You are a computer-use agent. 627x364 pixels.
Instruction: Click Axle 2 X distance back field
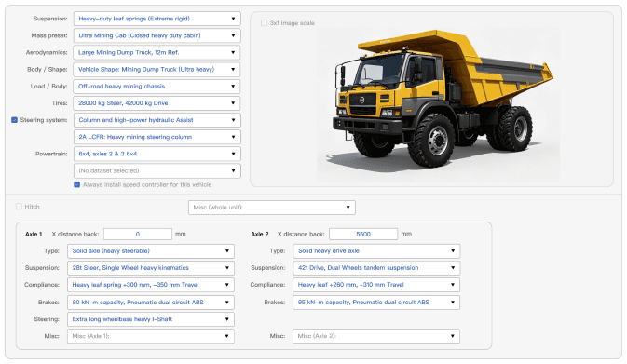(x=363, y=235)
